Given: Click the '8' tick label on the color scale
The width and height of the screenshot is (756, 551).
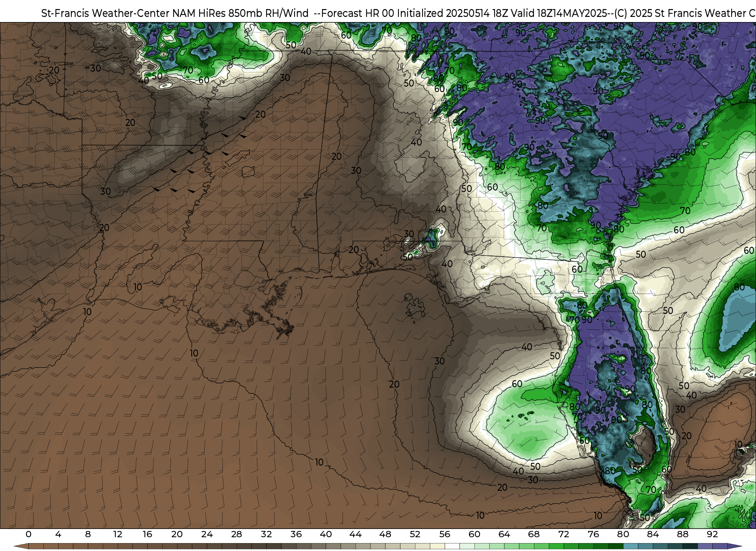Looking at the screenshot, I should (x=88, y=534).
